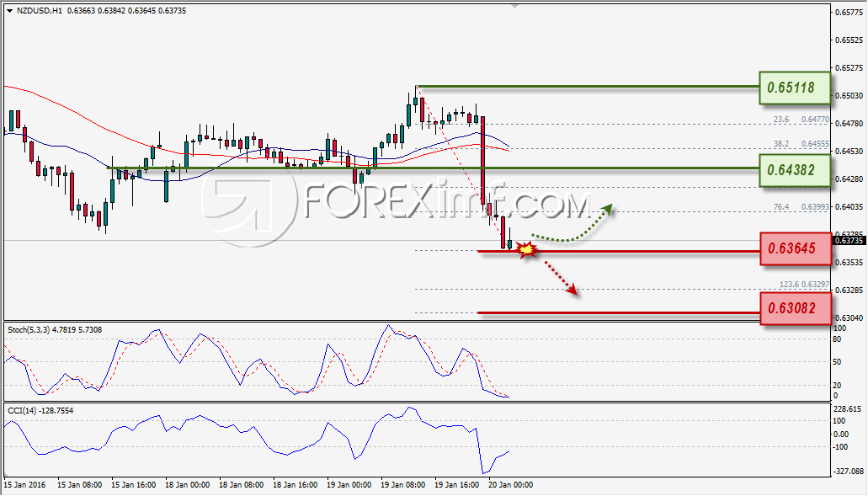Grab the gray chart shift triangle at top
The width and height of the screenshot is (868, 496).
coord(514,6)
